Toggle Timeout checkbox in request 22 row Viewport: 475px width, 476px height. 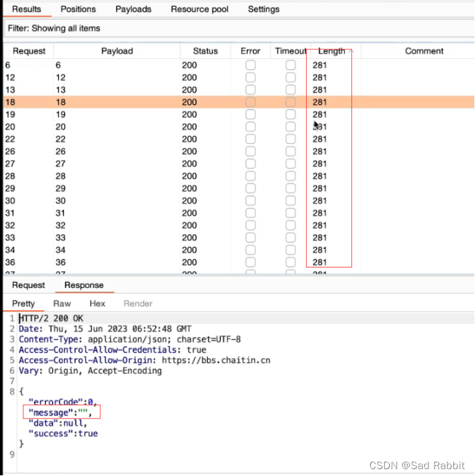[x=290, y=139]
